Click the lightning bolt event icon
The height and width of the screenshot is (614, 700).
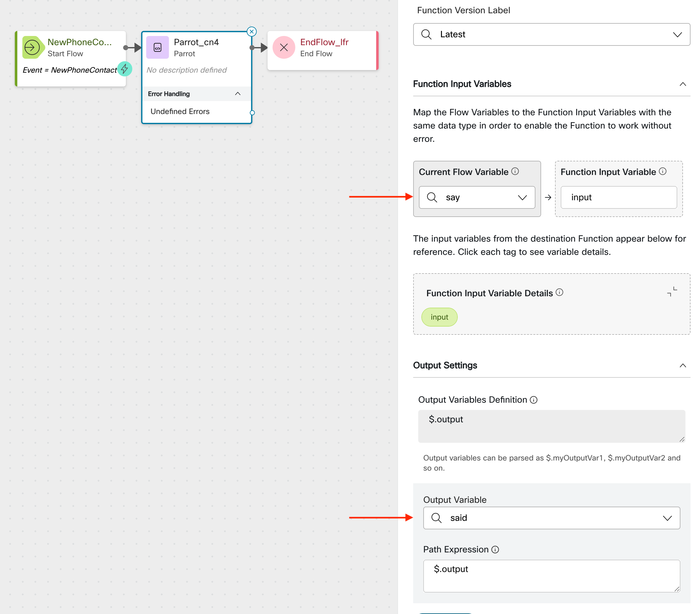point(125,69)
